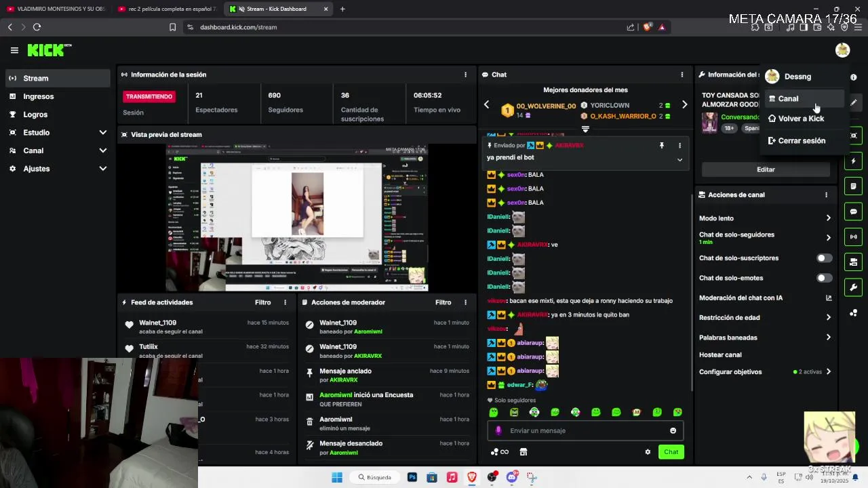Click the info icon in the right sidebar

pos(854,77)
